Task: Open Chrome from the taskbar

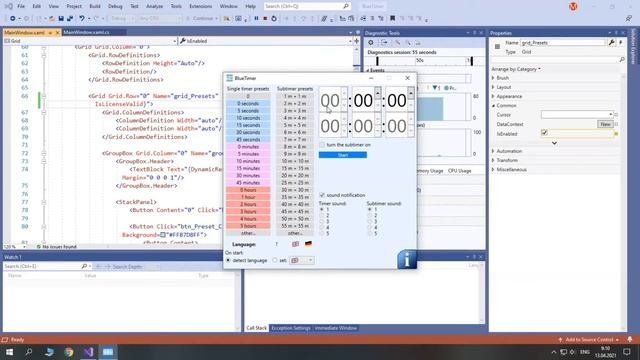Action: [x=69, y=352]
